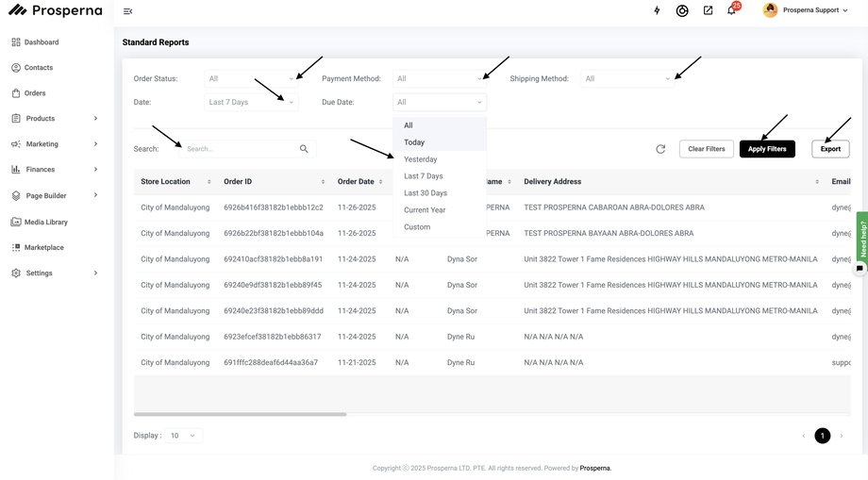Viewport: 868px width, 480px height.
Task: Select Custom in Due Date list
Action: click(440, 226)
